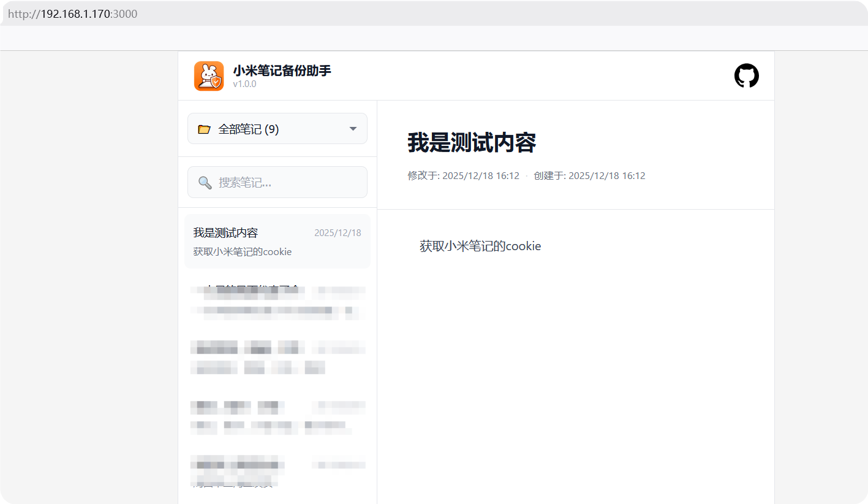The width and height of the screenshot is (868, 504).
Task: Select the second note in the list
Action: [x=277, y=300]
